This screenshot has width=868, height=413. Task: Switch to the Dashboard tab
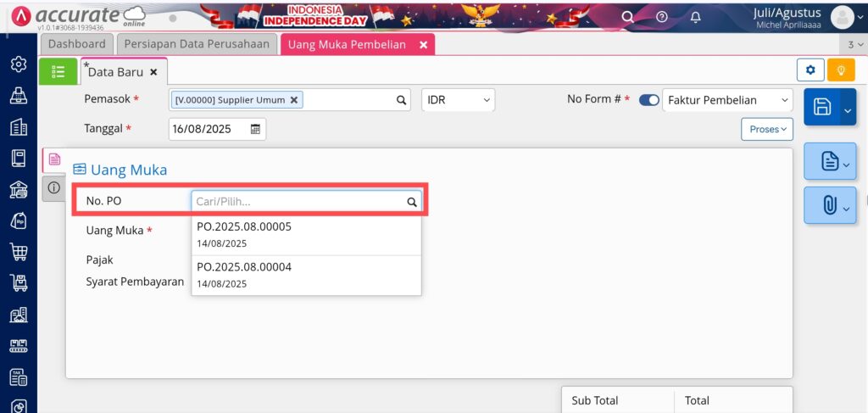[76, 44]
